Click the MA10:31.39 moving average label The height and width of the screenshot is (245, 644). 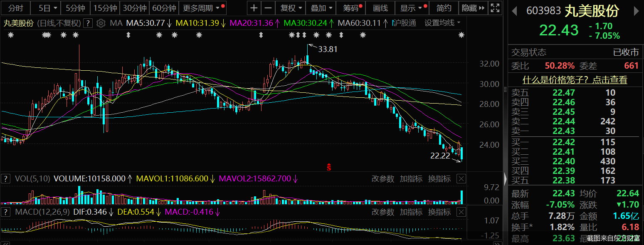pos(200,23)
